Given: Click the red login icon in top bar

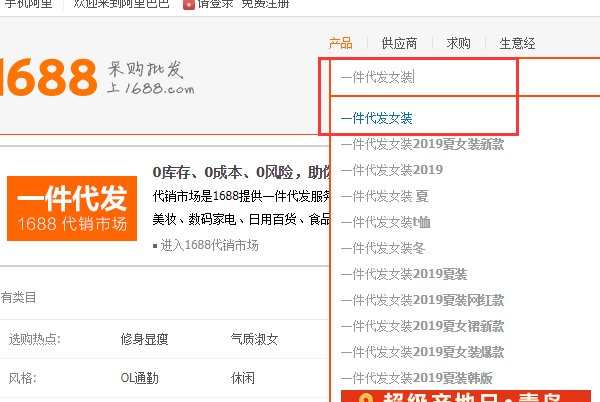Looking at the screenshot, I should pos(189,4).
